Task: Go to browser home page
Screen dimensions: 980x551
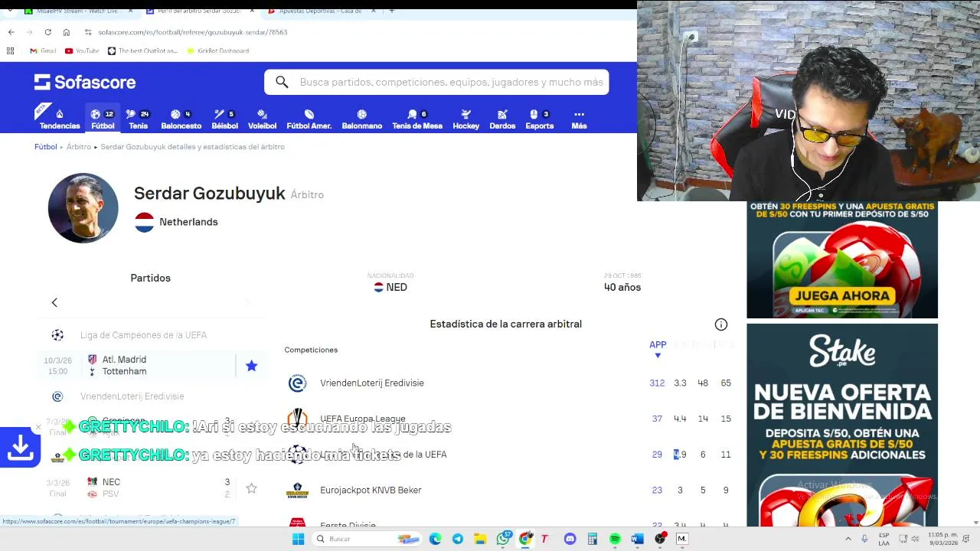Action: tap(66, 32)
